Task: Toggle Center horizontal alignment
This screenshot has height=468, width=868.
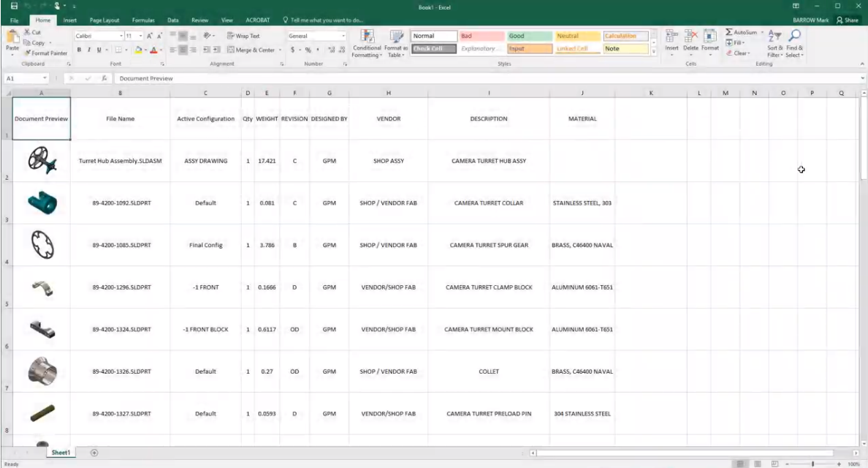Action: click(183, 50)
